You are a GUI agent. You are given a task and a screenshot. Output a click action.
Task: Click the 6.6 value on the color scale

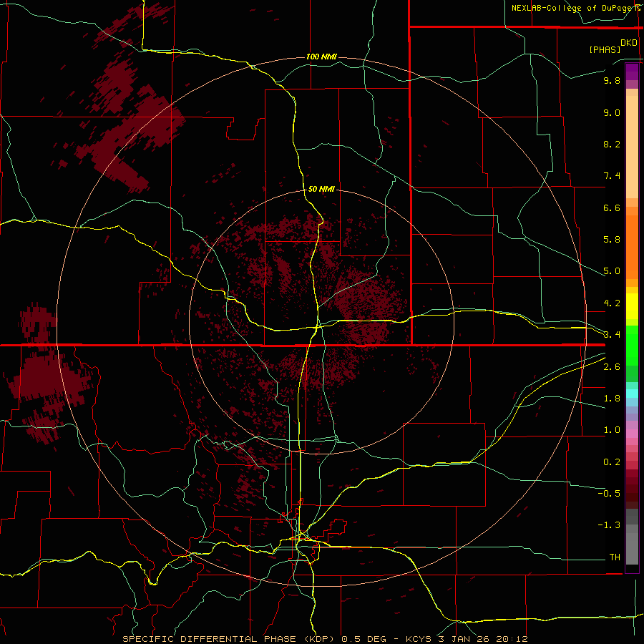tap(612, 208)
